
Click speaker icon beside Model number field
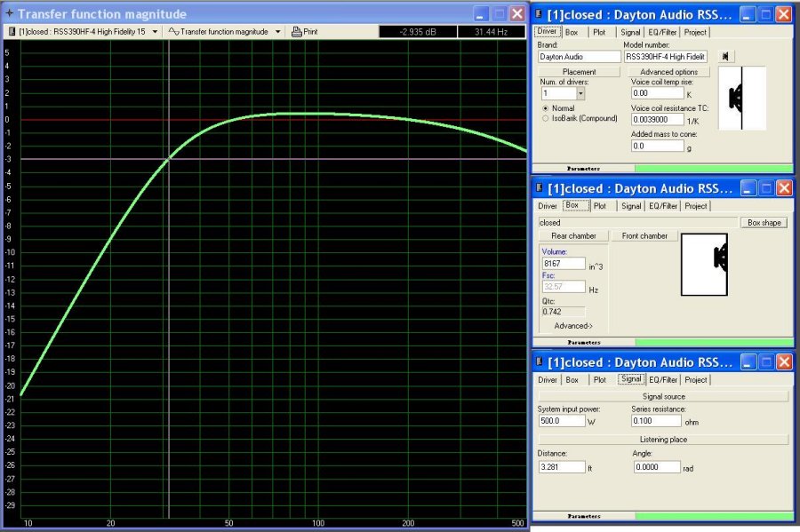coord(726,57)
